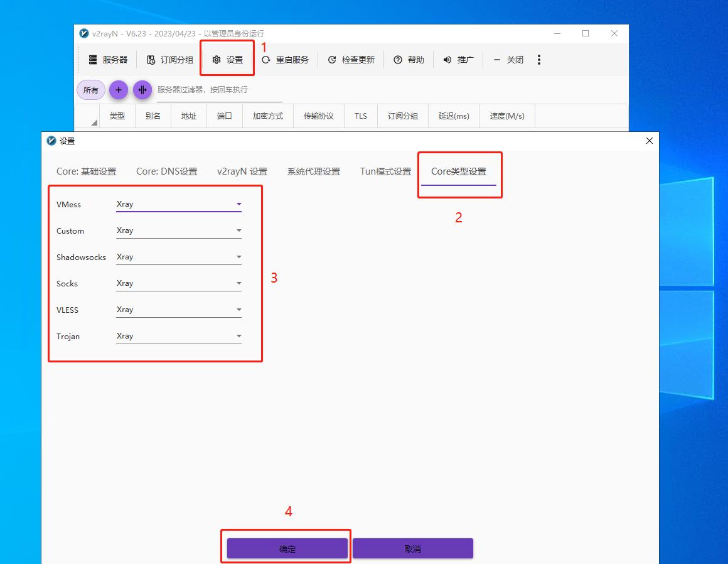
Task: Click 重启服务 in the toolbar
Action: pos(285,60)
